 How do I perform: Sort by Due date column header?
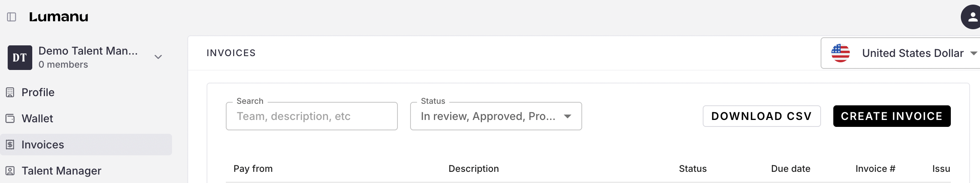tap(790, 169)
